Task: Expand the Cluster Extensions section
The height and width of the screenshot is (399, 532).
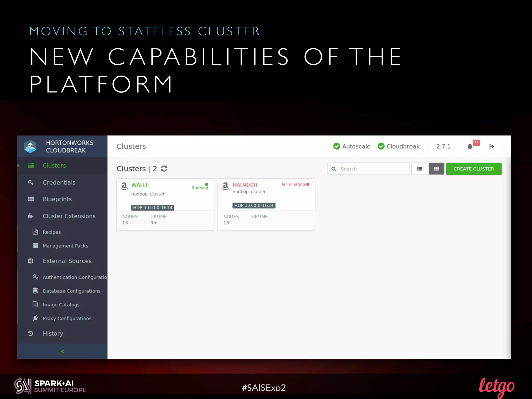Action: [69, 216]
